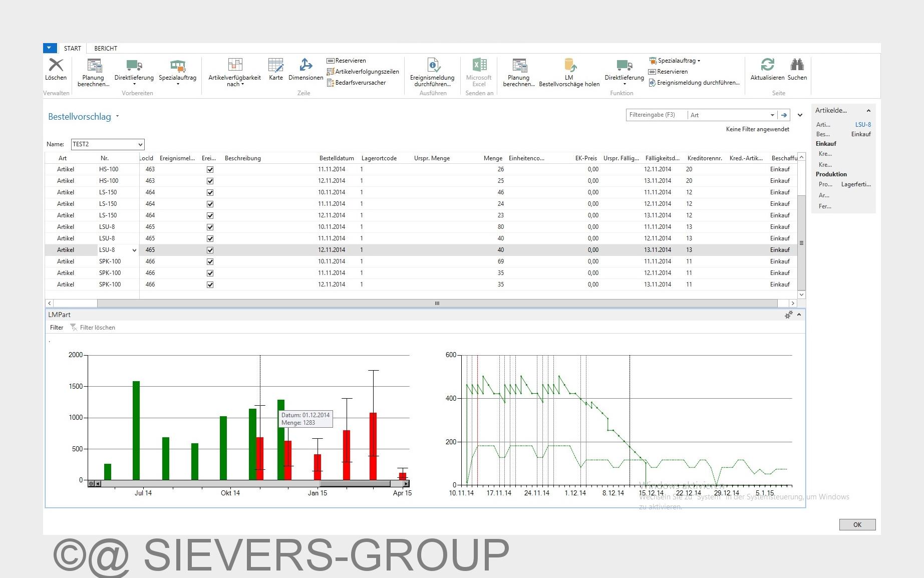Sort by the Fälligkeitsd... column header
This screenshot has width=924, height=578.
tap(662, 158)
